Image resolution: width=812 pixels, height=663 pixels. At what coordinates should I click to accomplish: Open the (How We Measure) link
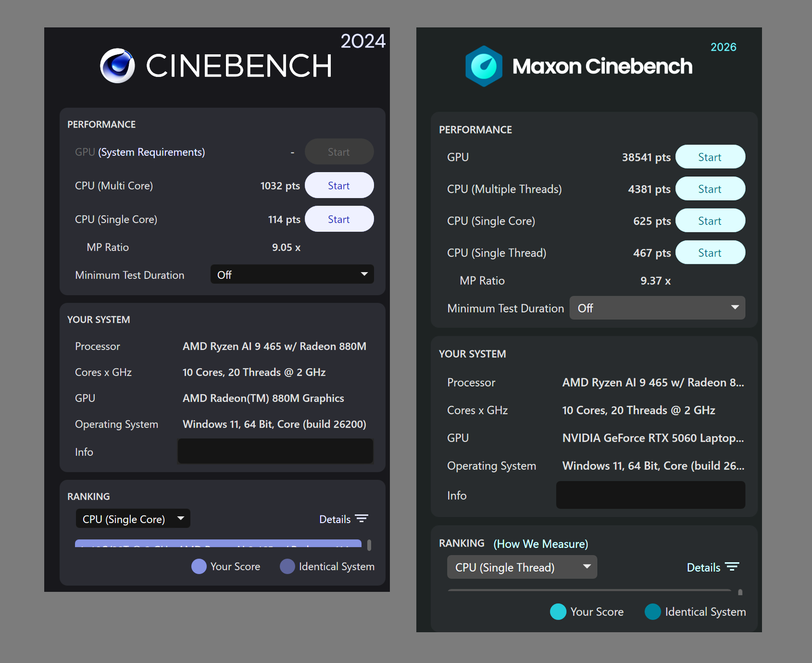point(540,544)
